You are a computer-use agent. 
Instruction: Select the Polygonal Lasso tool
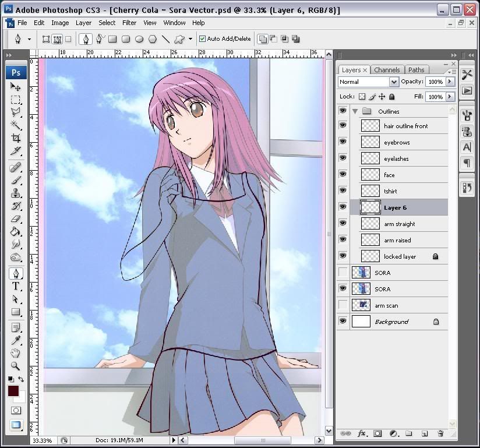coord(16,112)
